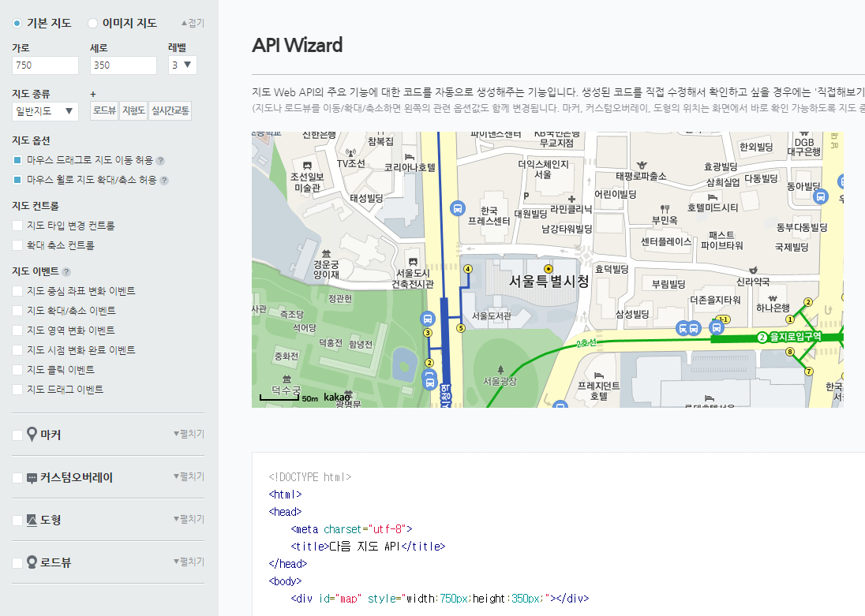Collapse the map settings with 접기

[193, 23]
